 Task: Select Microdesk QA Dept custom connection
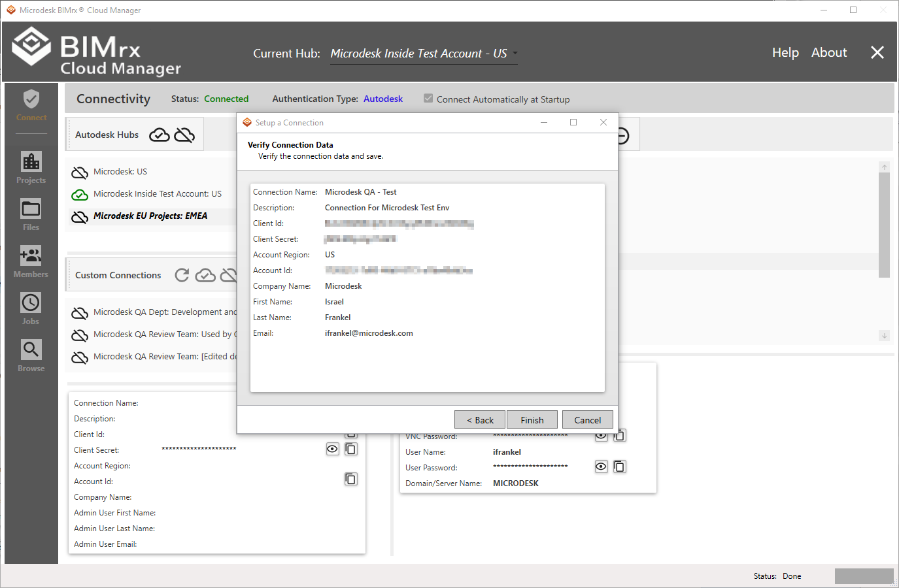tap(165, 312)
